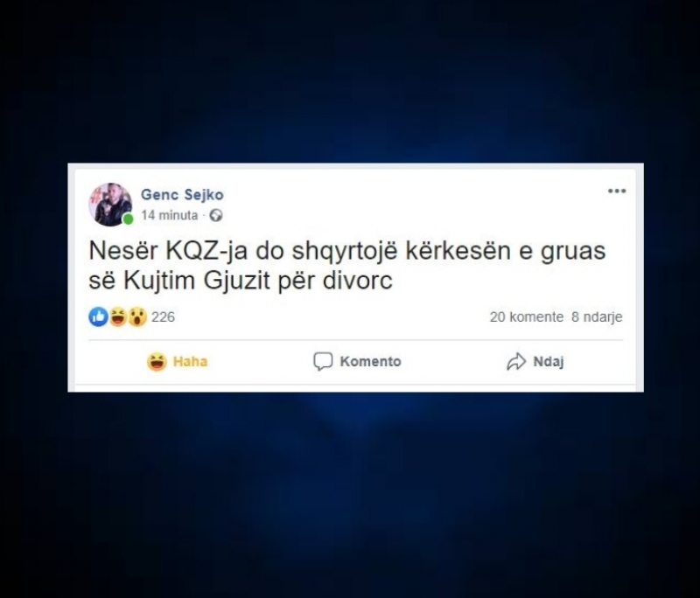Toggle the Haha reaction button
Image resolution: width=700 pixels, height=598 pixels.
[178, 362]
